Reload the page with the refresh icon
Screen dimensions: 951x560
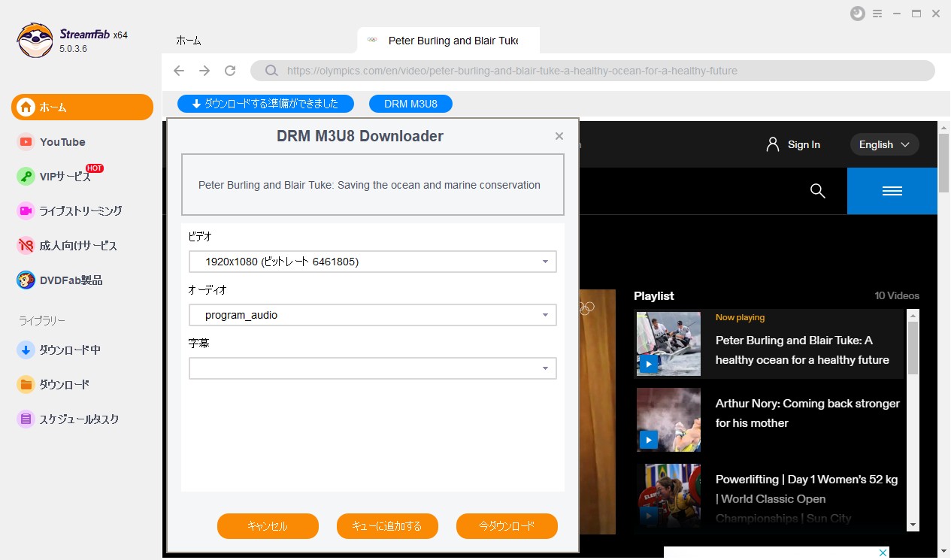click(x=231, y=71)
